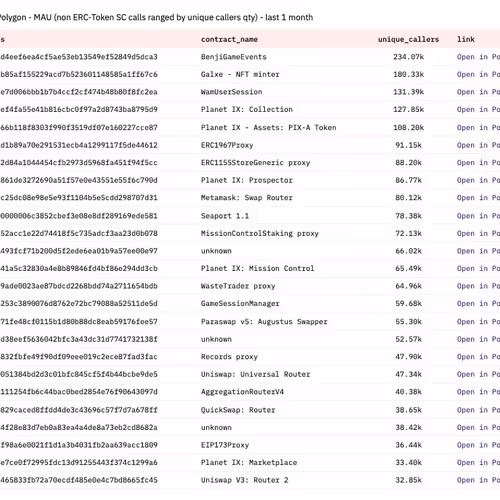Open link in Uniswap: Universal Router row

point(478,374)
